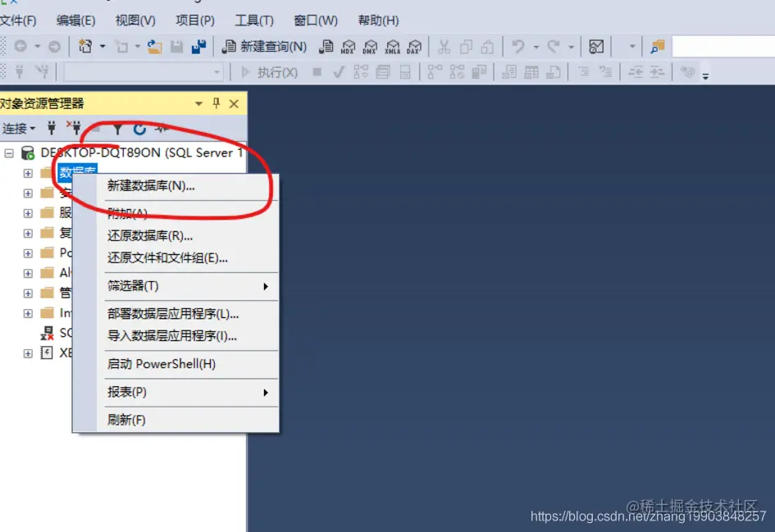Click the Parse checkmark icon
This screenshot has height=532, width=775.
pos(339,73)
